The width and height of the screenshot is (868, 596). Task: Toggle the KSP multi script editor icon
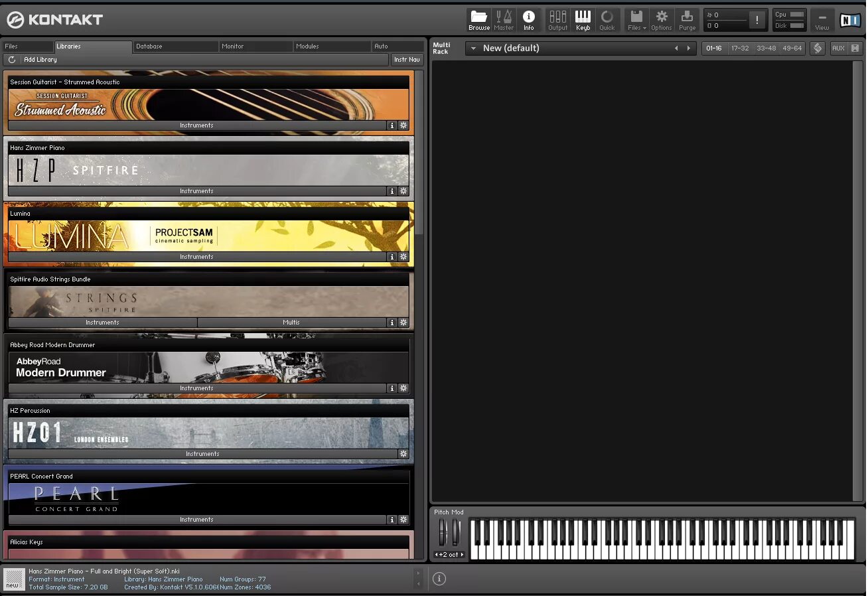pos(818,48)
